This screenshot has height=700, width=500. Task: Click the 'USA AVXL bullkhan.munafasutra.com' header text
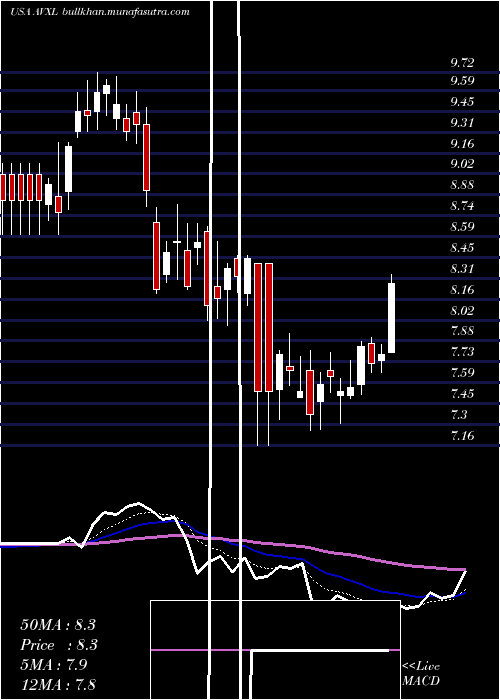100,12
